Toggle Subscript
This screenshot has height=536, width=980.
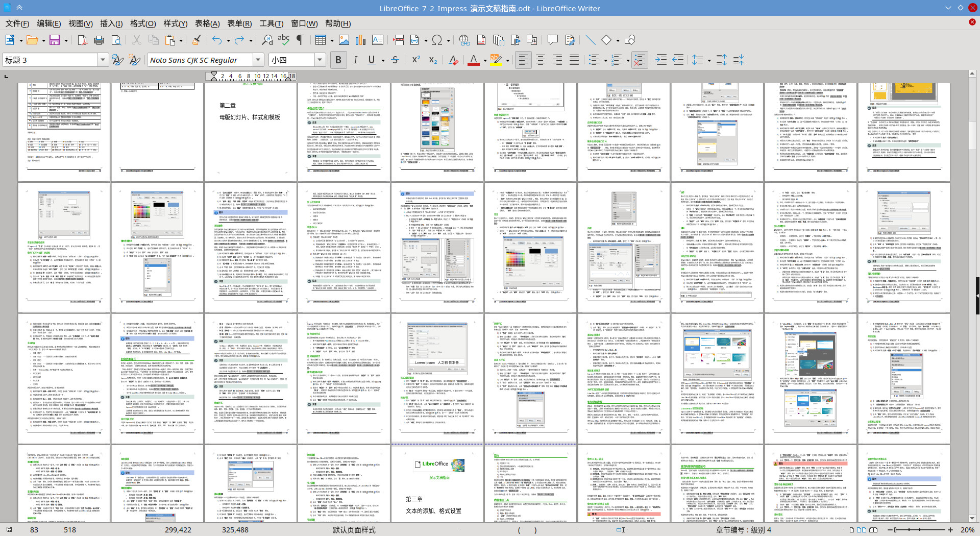433,60
